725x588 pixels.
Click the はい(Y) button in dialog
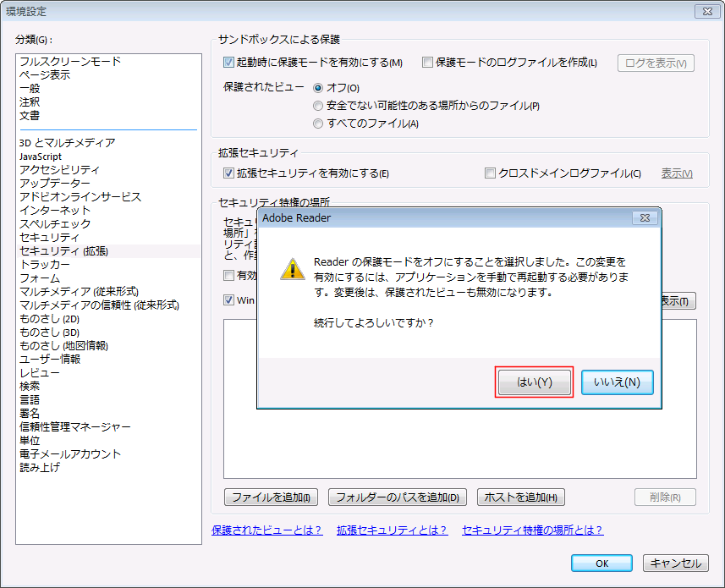point(535,382)
